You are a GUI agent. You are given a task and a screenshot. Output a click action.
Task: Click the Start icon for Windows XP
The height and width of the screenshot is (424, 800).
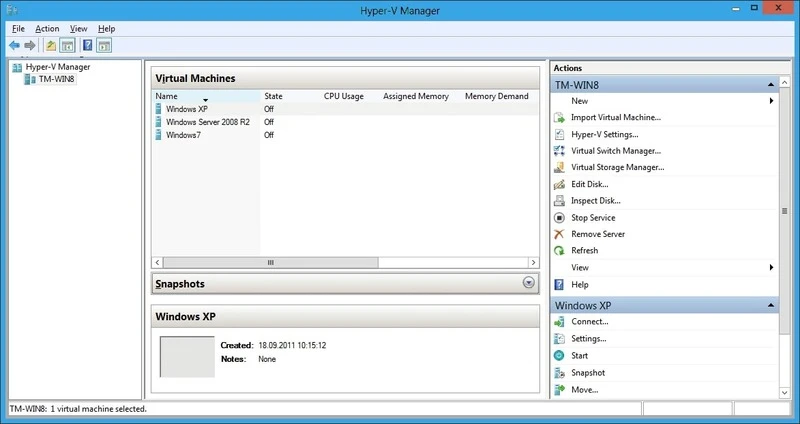click(x=559, y=356)
